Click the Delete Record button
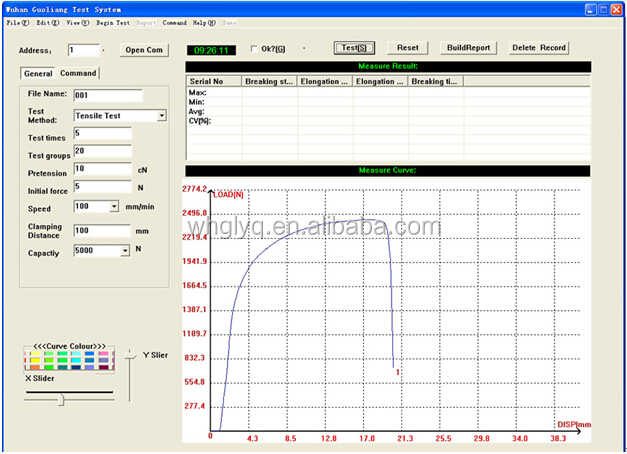This screenshot has height=454, width=627. click(x=539, y=48)
